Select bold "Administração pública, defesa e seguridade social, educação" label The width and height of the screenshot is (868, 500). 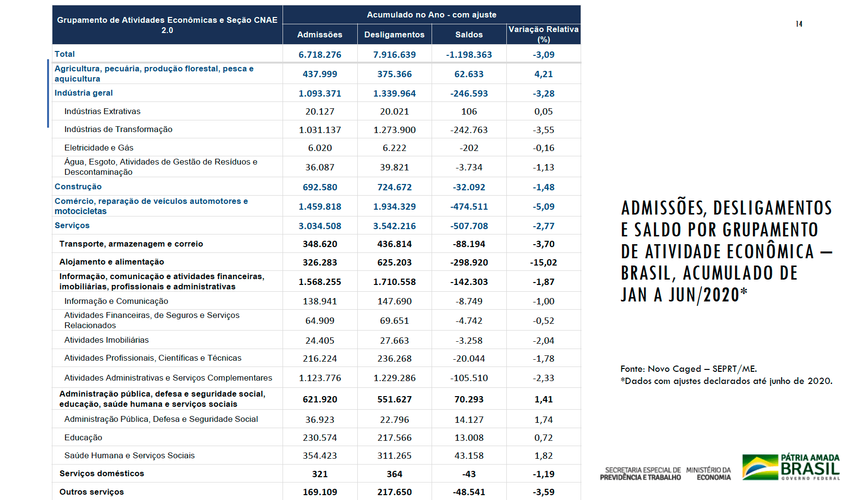(x=162, y=399)
